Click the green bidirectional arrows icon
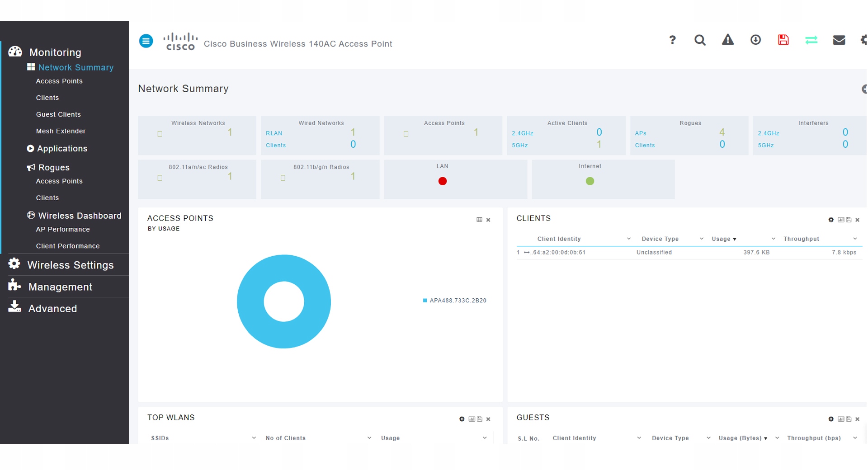 [811, 40]
